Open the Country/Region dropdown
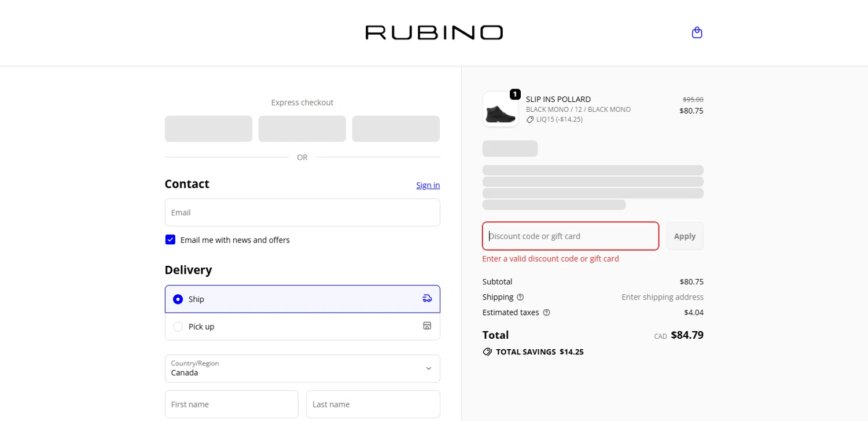The width and height of the screenshot is (868, 421). point(302,368)
